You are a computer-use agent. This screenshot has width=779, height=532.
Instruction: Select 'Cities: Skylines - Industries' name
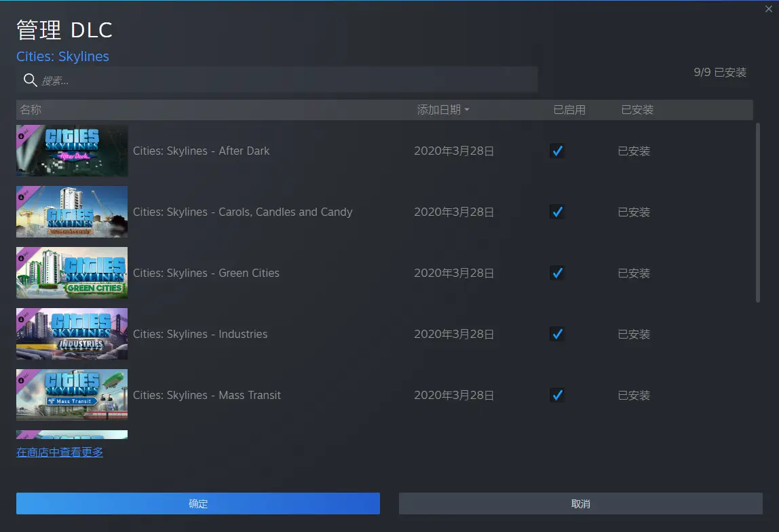pos(200,334)
